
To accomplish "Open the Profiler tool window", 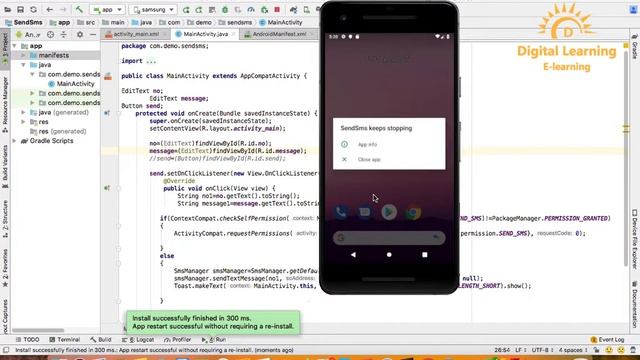I will pyautogui.click(x=178, y=340).
